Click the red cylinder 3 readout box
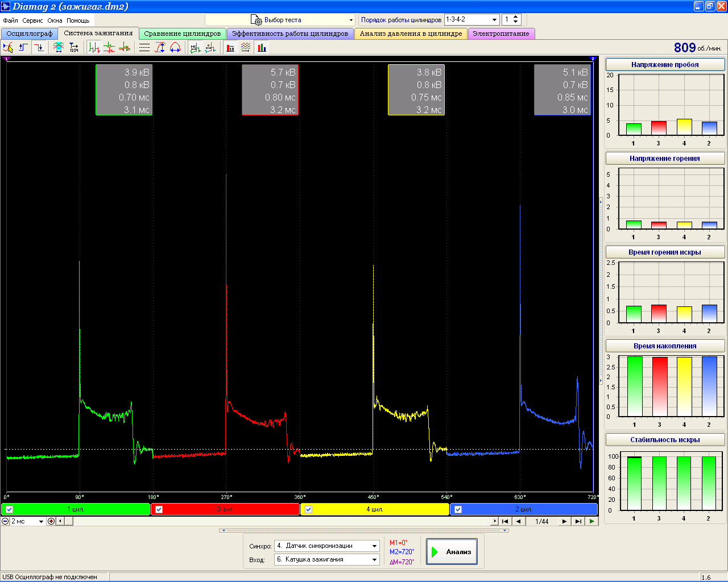The image size is (728, 582). point(270,90)
